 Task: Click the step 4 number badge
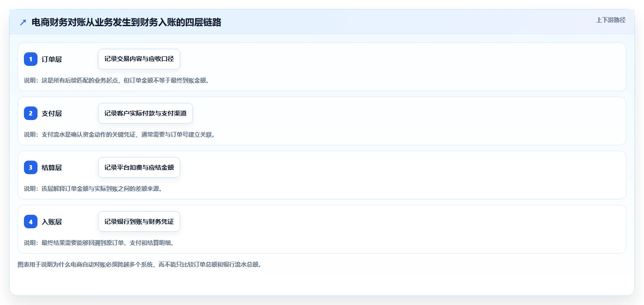(31, 222)
